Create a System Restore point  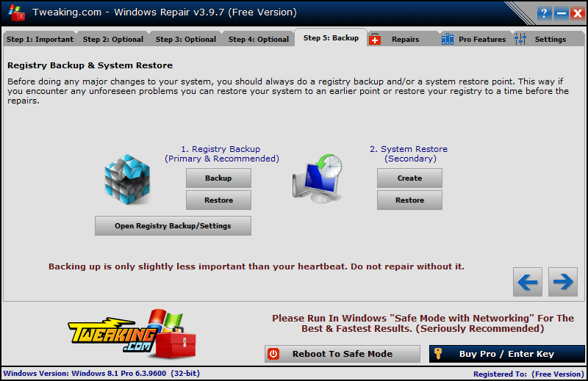coord(409,178)
